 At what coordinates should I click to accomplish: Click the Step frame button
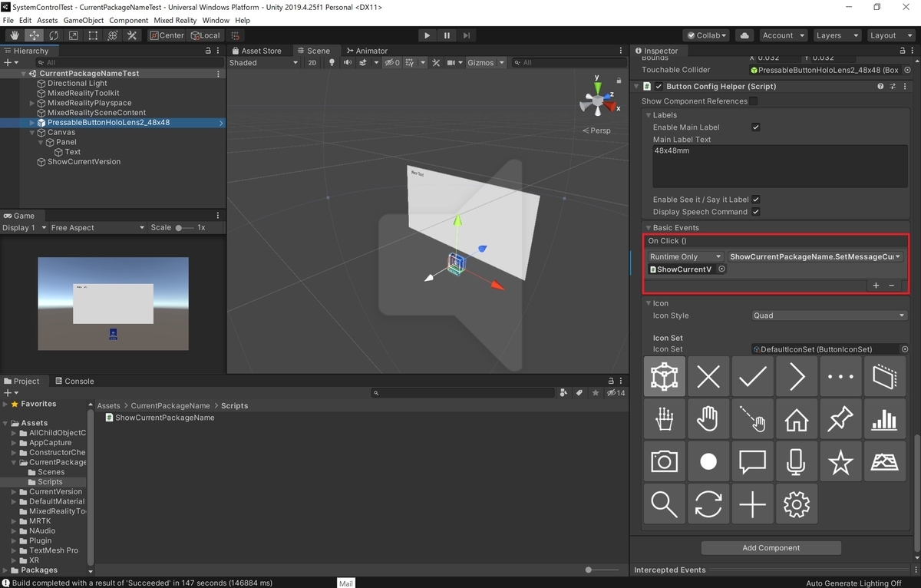[466, 35]
